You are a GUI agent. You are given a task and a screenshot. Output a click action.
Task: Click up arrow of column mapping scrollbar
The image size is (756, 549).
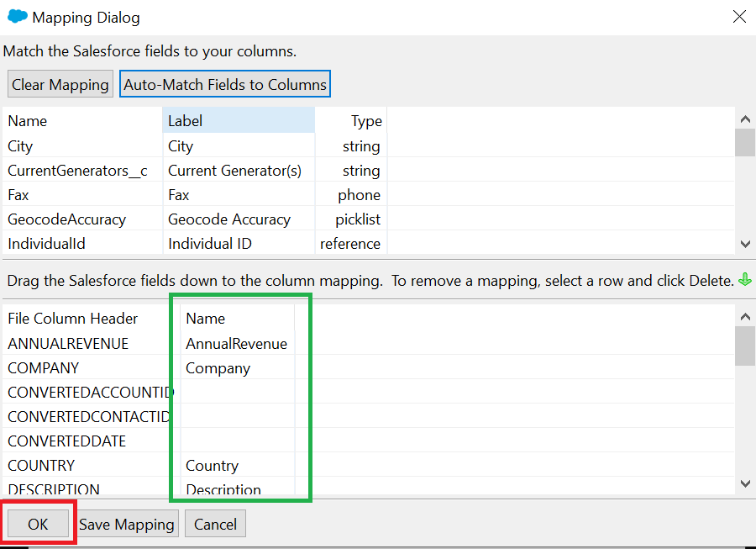pos(745,316)
